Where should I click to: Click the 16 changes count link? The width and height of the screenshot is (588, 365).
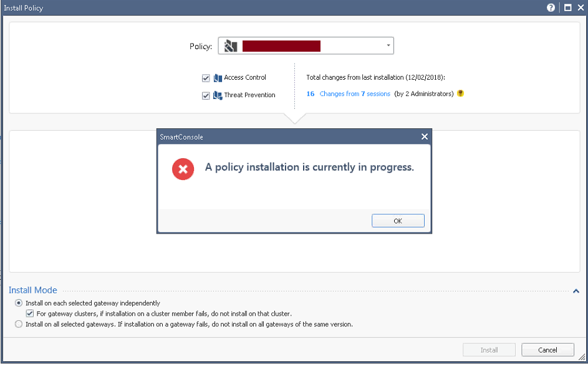(x=311, y=93)
